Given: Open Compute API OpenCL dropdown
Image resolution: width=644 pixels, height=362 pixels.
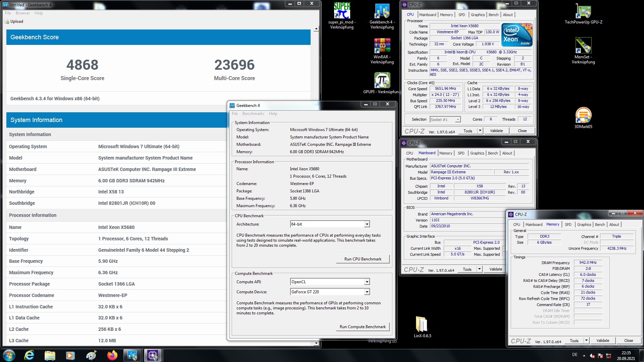Looking at the screenshot, I should [367, 282].
